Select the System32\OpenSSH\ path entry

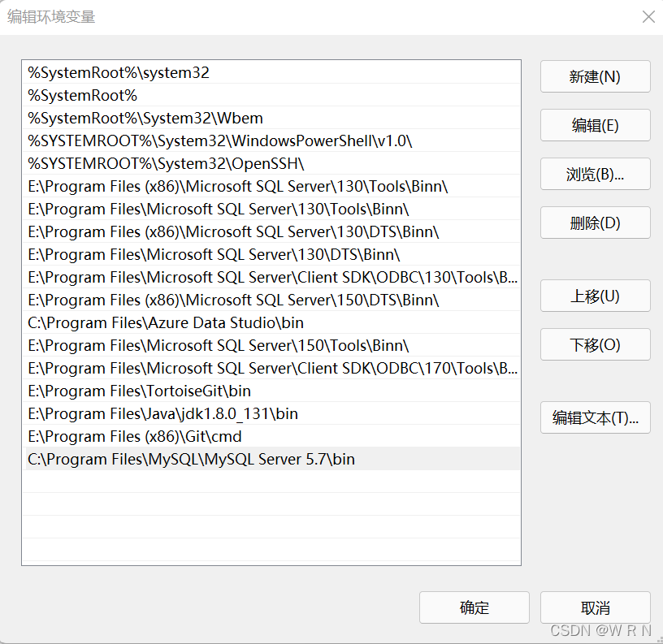coord(271,163)
